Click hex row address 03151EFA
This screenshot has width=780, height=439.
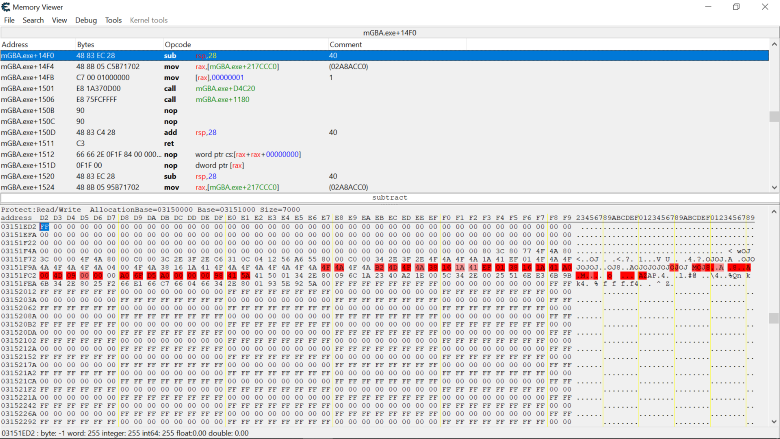pyautogui.click(x=18, y=235)
